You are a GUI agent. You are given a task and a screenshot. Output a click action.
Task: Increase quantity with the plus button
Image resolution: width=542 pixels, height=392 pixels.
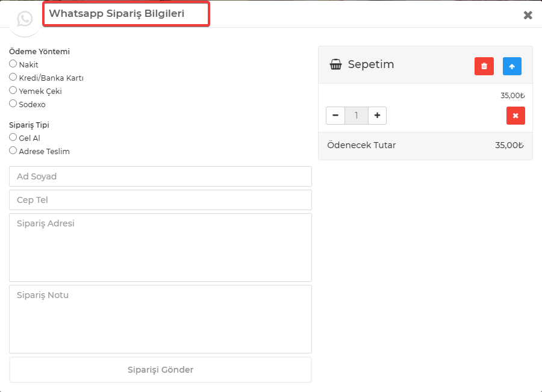[377, 116]
